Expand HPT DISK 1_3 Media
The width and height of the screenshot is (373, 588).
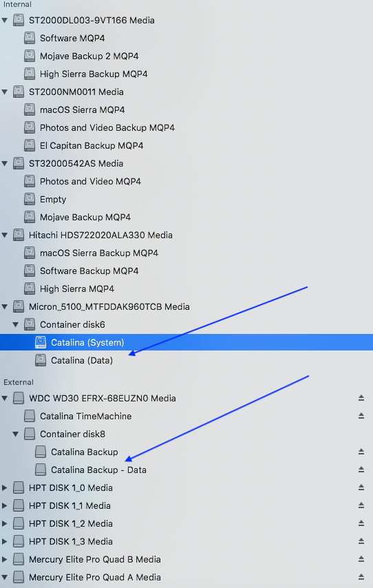click(5, 541)
